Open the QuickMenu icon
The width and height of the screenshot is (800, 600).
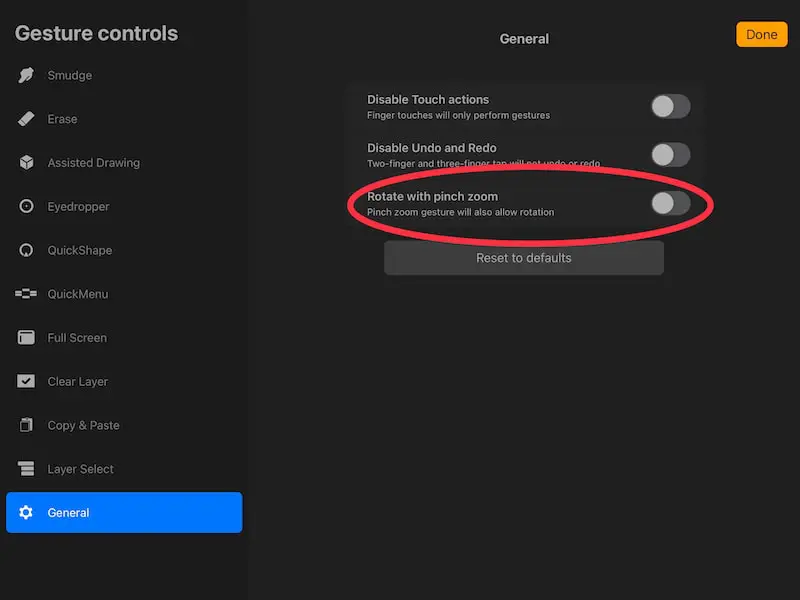pos(26,294)
